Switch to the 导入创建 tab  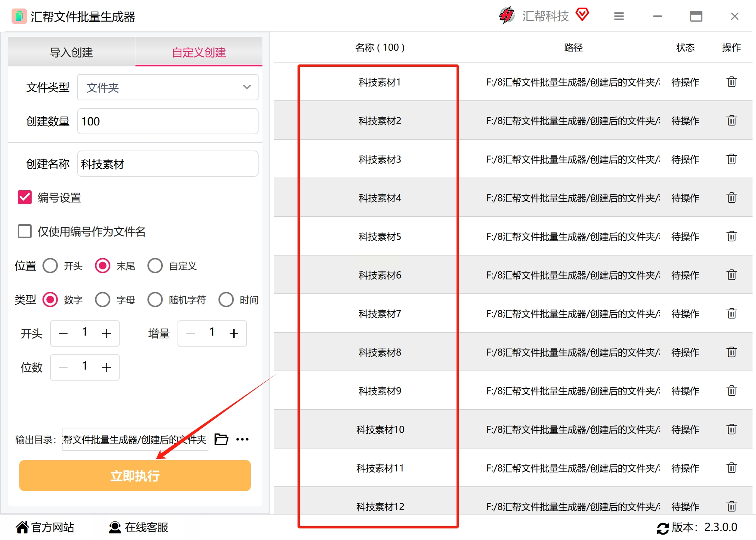click(x=71, y=52)
